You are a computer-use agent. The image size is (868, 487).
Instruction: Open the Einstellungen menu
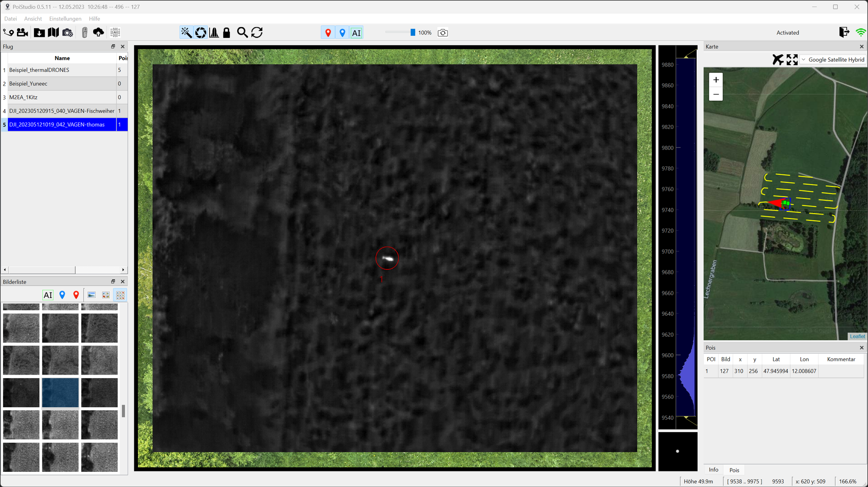tap(65, 19)
